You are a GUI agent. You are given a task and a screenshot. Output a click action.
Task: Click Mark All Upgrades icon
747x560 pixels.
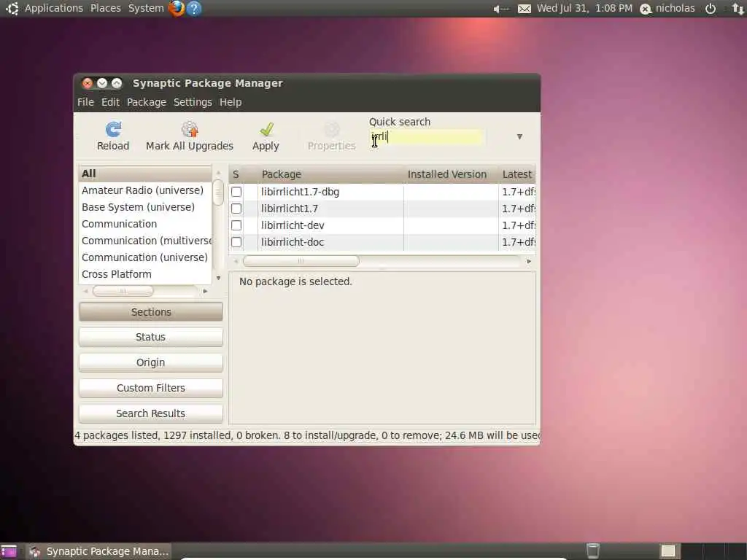click(x=190, y=129)
